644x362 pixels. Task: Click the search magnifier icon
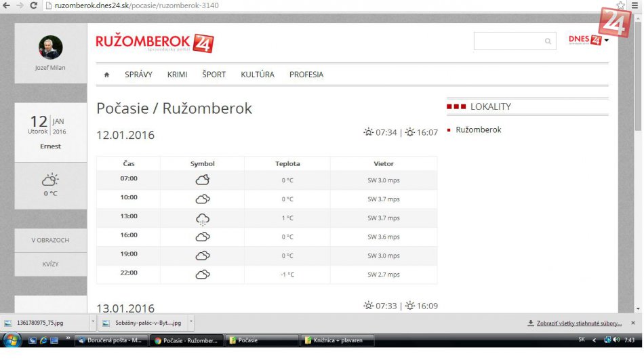point(548,41)
